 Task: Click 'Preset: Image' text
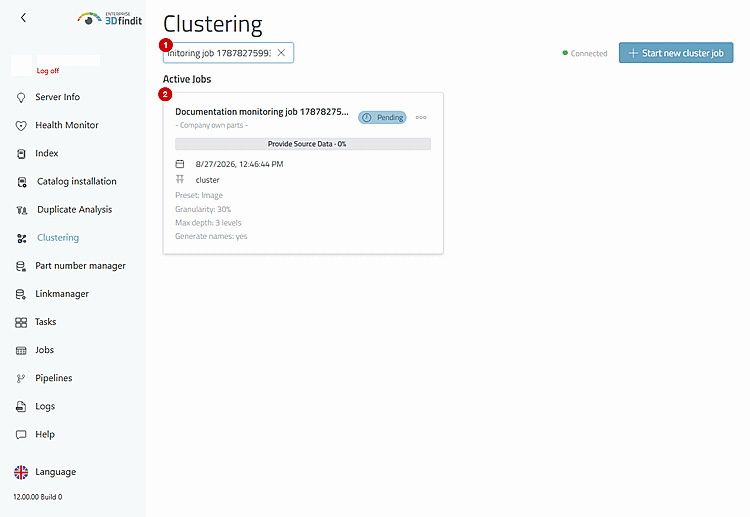199,195
